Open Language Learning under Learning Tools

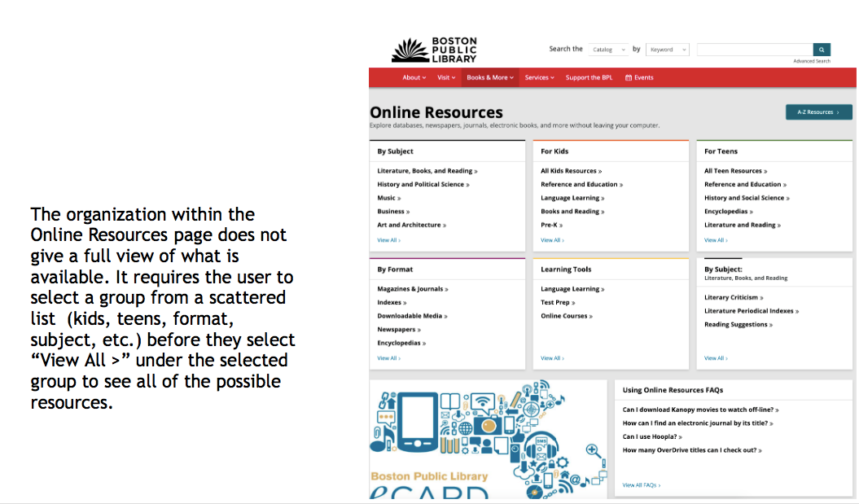click(x=572, y=289)
